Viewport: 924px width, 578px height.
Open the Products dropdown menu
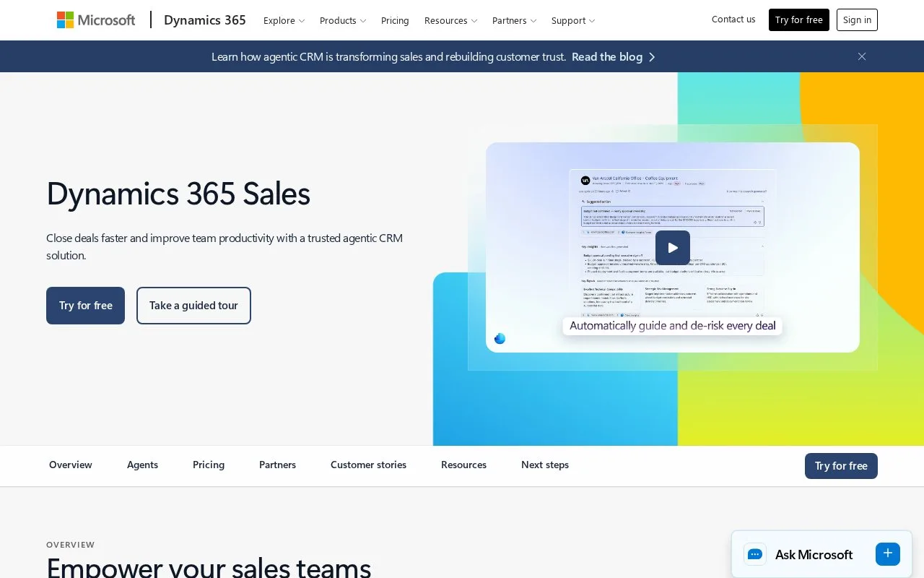pos(343,20)
